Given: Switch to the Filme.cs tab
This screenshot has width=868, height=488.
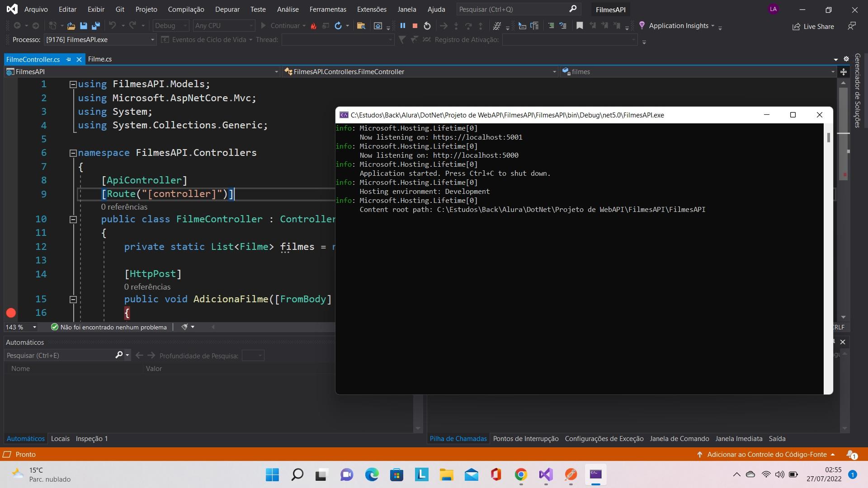Looking at the screenshot, I should point(100,59).
